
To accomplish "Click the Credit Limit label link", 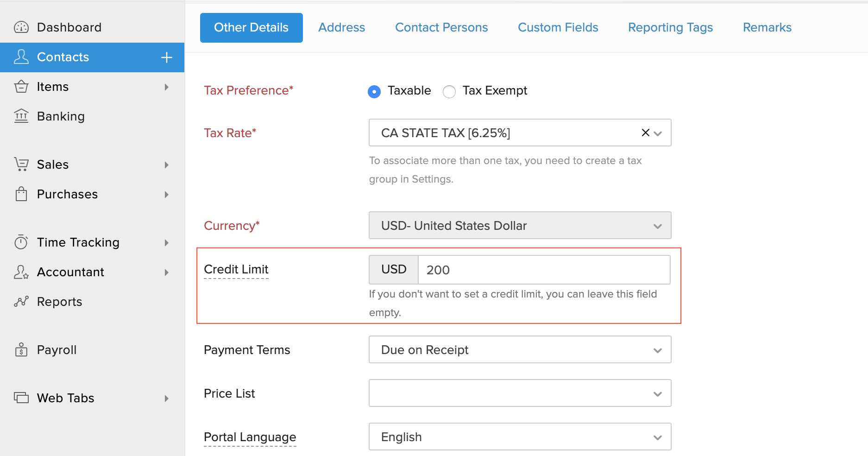I will (236, 269).
